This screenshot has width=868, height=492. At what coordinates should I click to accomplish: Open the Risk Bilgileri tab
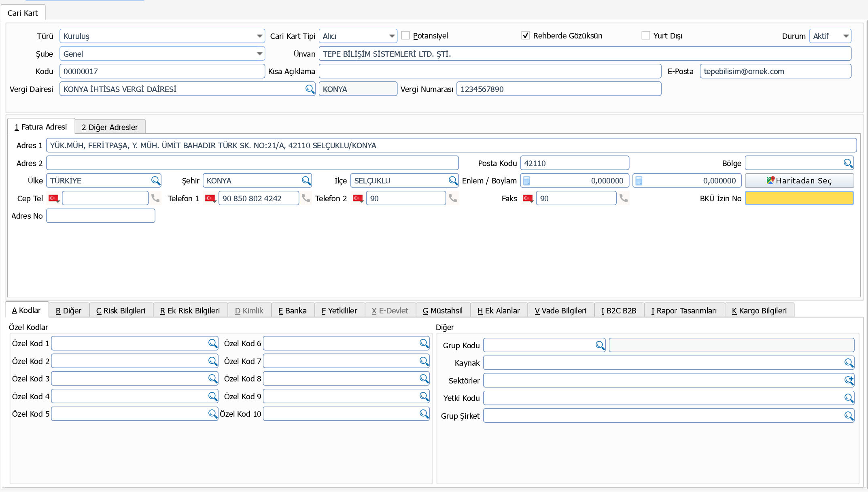coord(121,311)
